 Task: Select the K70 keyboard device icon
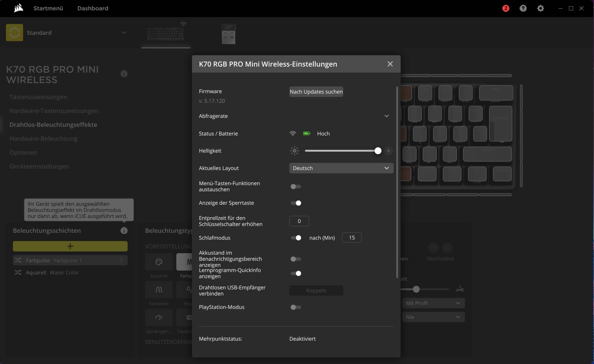pyautogui.click(x=166, y=34)
